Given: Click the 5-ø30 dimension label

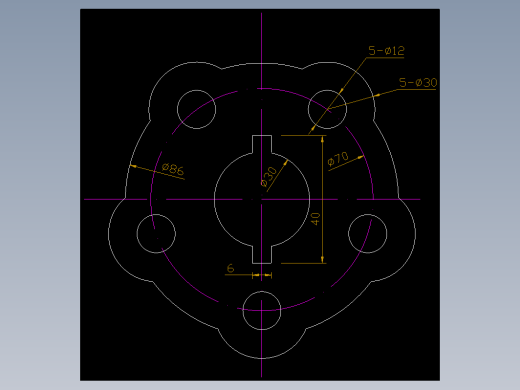Looking at the screenshot, I should [418, 83].
